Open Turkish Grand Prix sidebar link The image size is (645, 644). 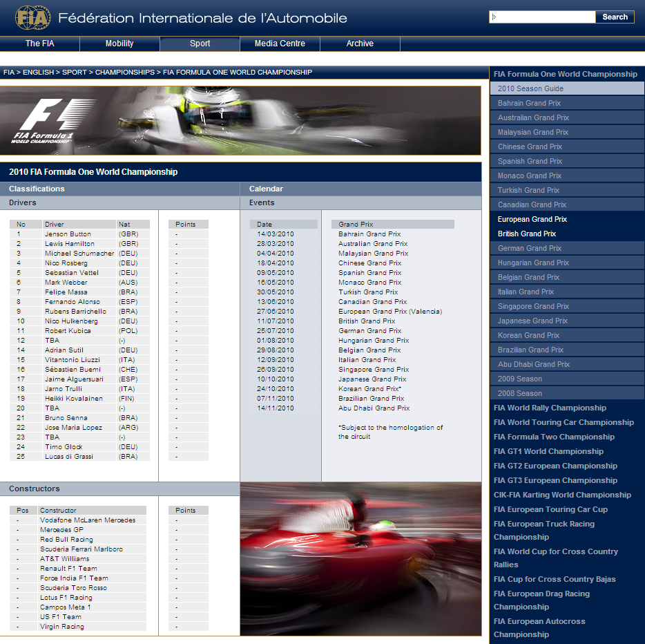point(567,190)
